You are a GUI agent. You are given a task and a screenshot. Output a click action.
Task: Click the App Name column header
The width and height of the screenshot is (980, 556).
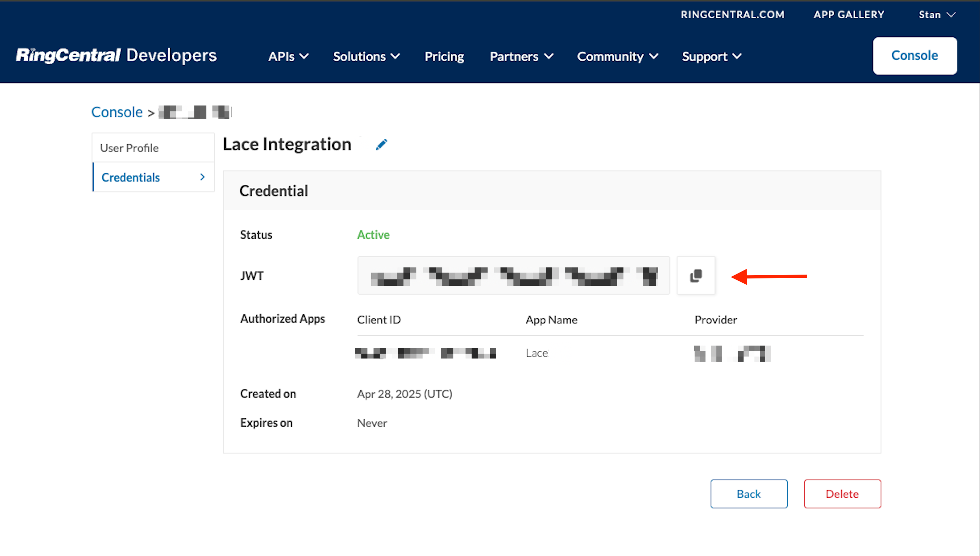coord(551,320)
